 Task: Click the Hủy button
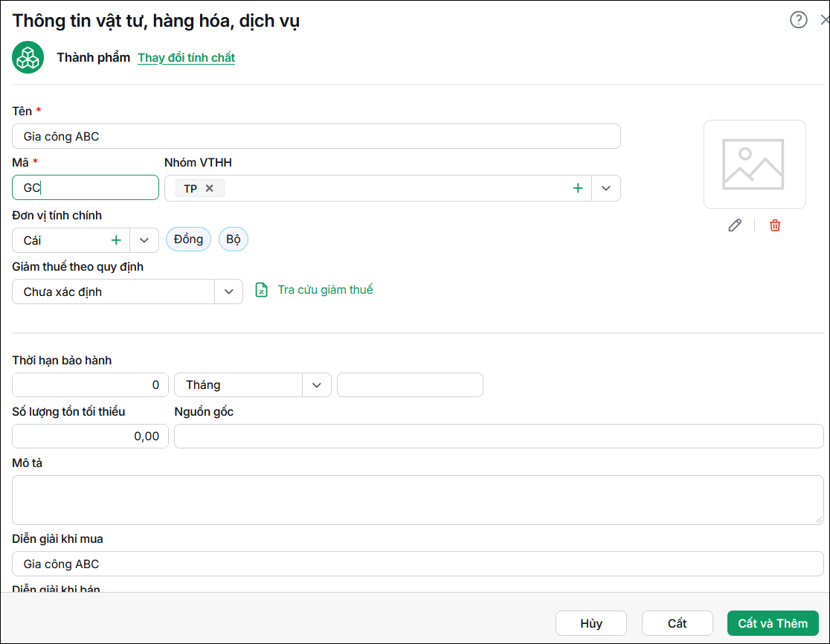pos(591,623)
